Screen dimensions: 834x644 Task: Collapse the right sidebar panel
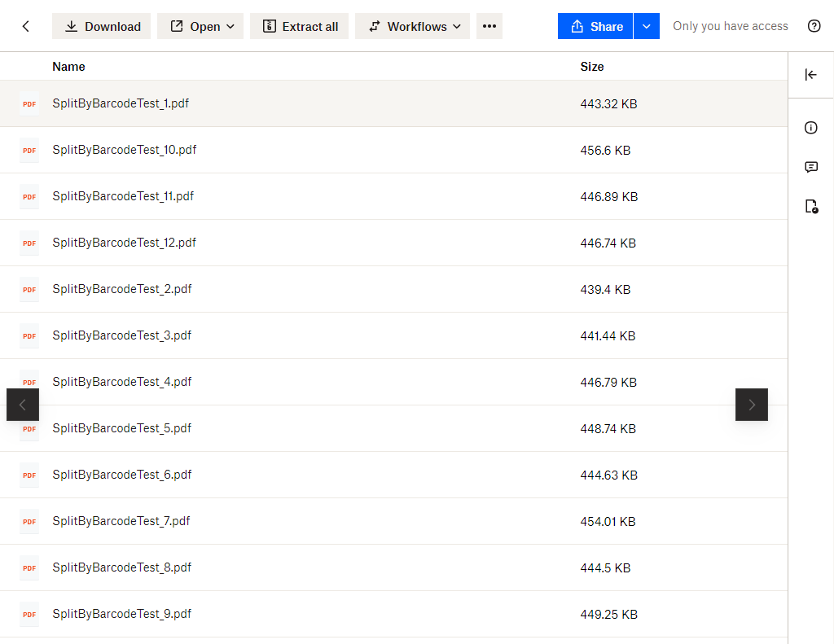tap(810, 75)
